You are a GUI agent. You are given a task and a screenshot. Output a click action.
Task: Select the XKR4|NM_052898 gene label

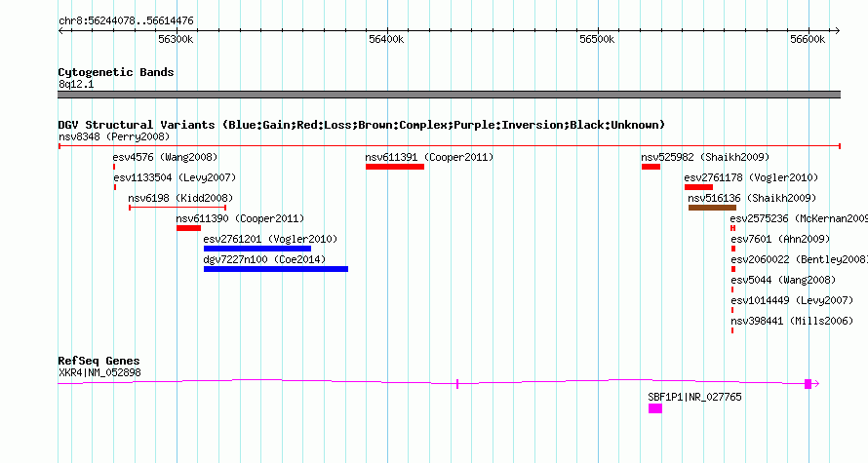pyautogui.click(x=99, y=372)
